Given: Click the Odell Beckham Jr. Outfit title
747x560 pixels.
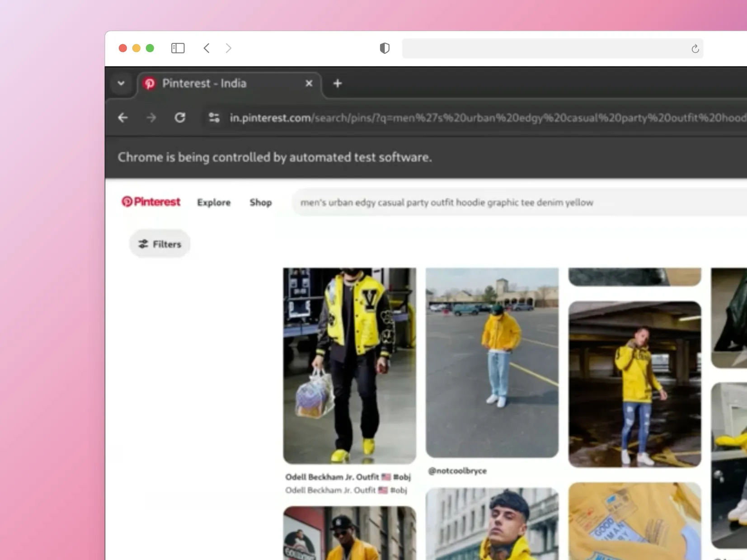Looking at the screenshot, I should tap(348, 477).
